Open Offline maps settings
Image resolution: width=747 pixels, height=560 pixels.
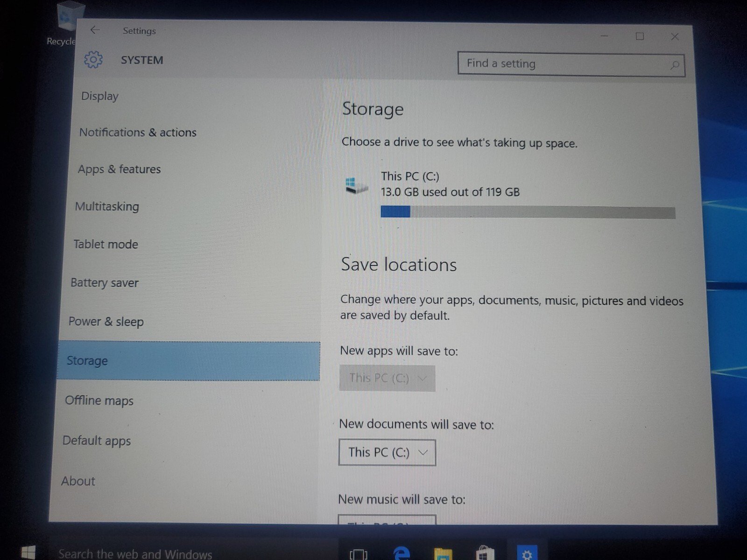tap(99, 401)
